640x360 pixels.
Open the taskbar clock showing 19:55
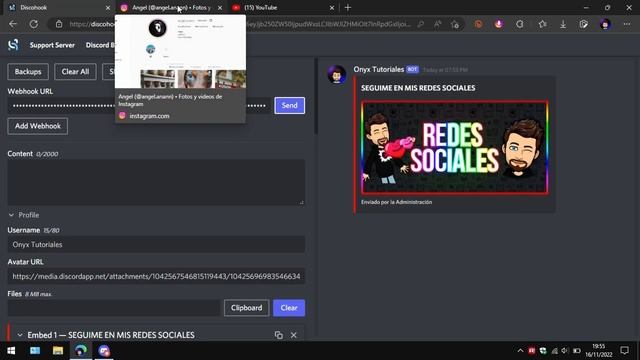point(599,351)
